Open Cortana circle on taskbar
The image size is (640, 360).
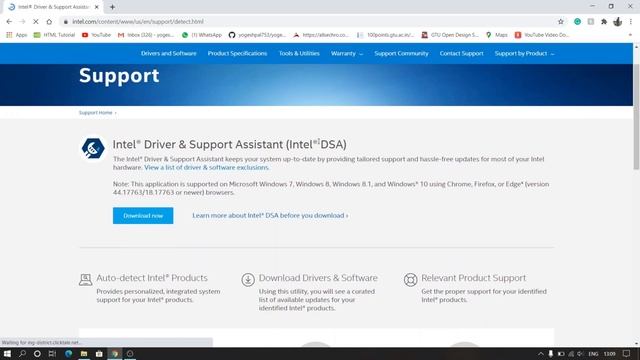tap(37, 354)
